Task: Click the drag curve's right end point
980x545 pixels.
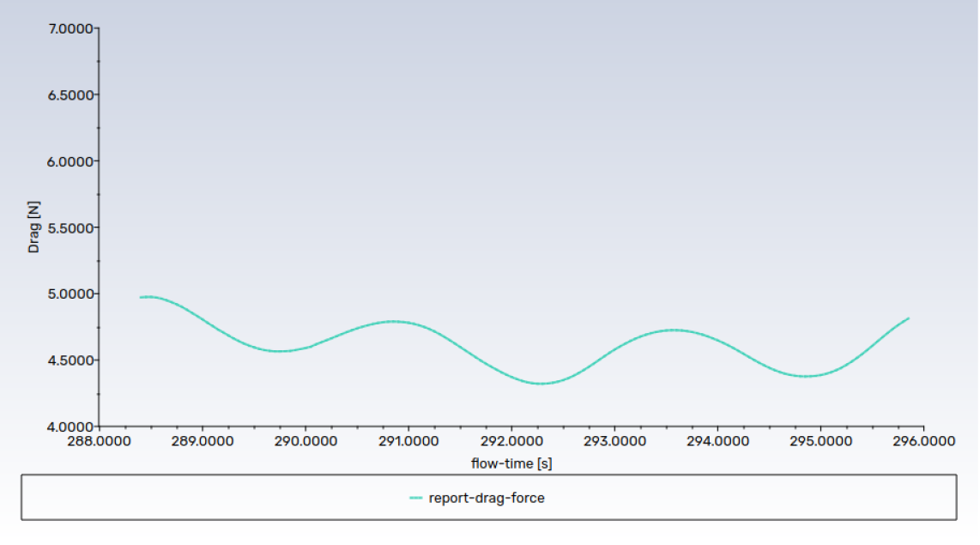Action: click(908, 318)
